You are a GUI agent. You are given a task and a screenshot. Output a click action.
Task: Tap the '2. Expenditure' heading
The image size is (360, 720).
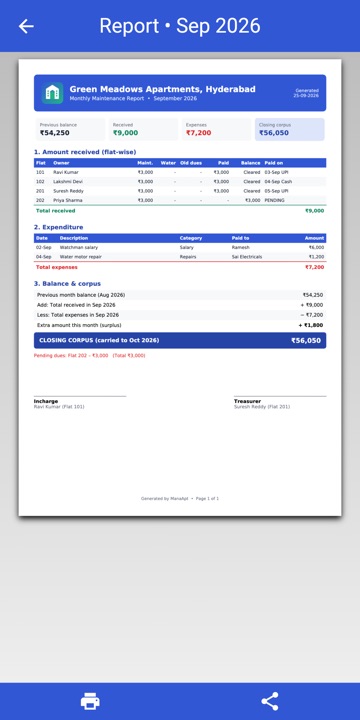pos(58,227)
